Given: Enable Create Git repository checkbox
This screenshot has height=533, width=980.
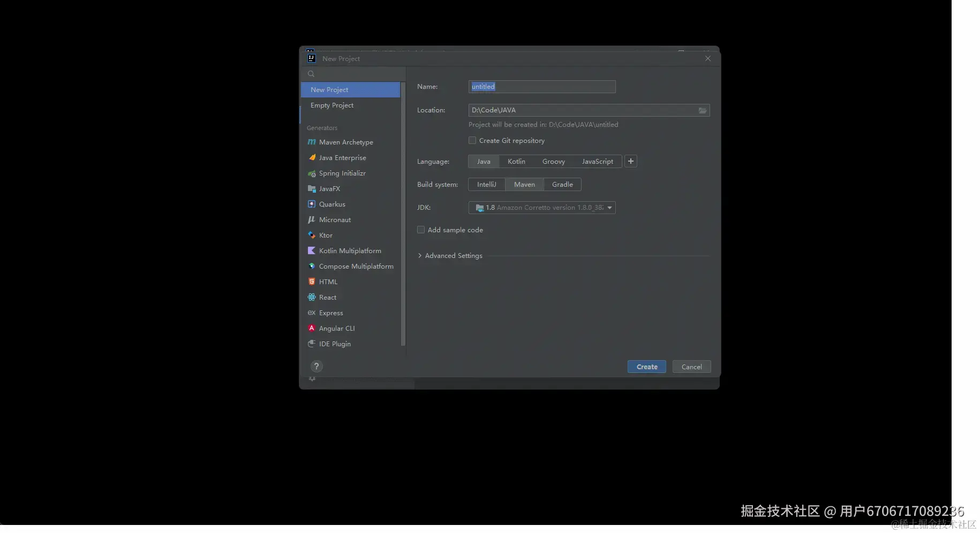Looking at the screenshot, I should click(x=472, y=140).
